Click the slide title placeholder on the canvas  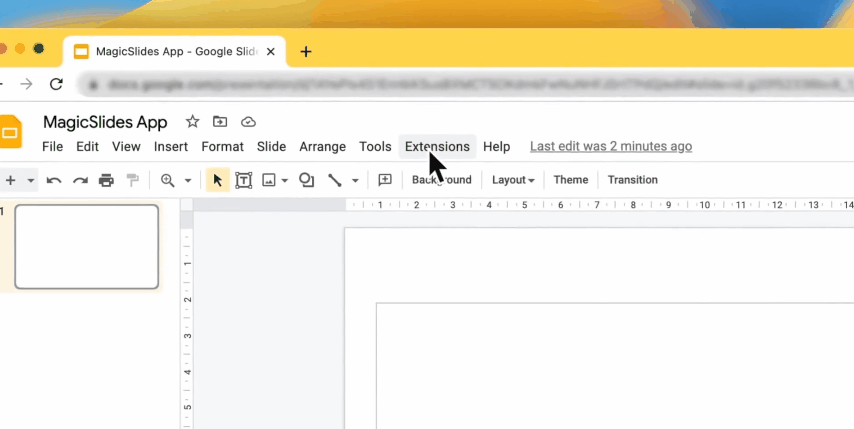point(615,365)
